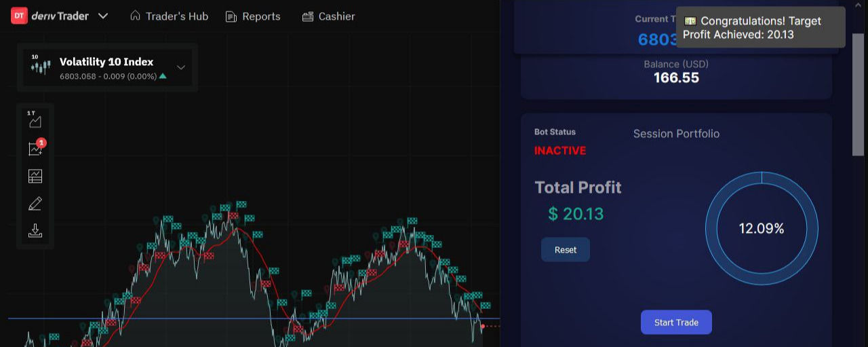868x347 pixels.
Task: Open the deriv Trader platform switcher chevron
Action: pyautogui.click(x=103, y=16)
